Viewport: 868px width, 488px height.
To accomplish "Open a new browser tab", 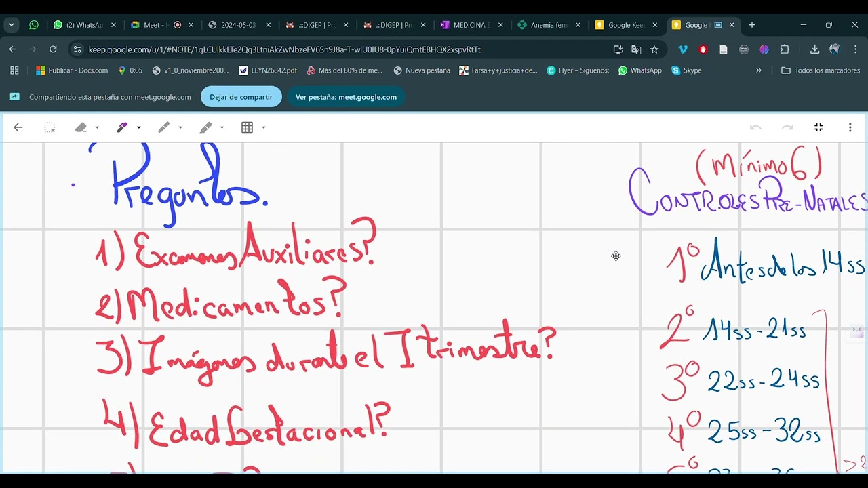I will point(751,25).
